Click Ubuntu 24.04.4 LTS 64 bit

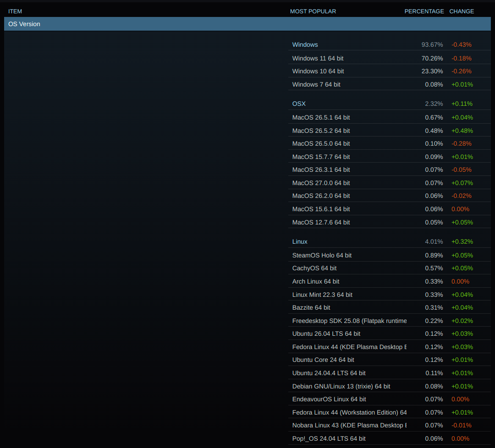tap(389, 373)
